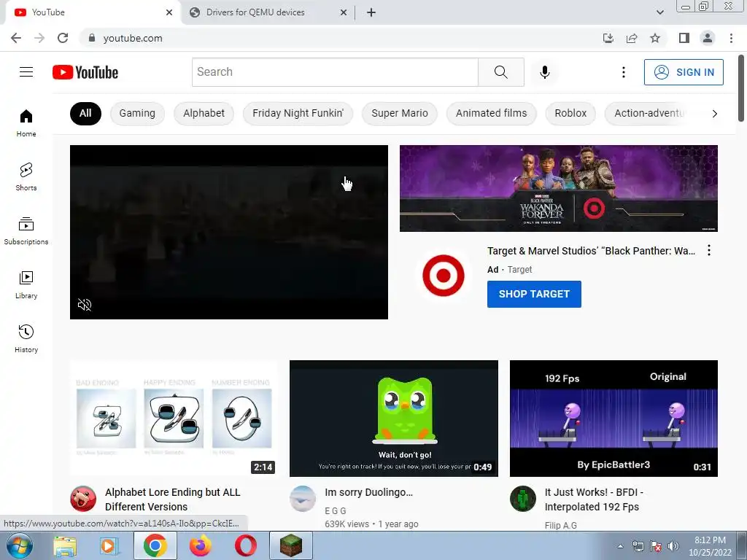This screenshot has height=560, width=747.
Task: Reload the page
Action: coord(63,38)
